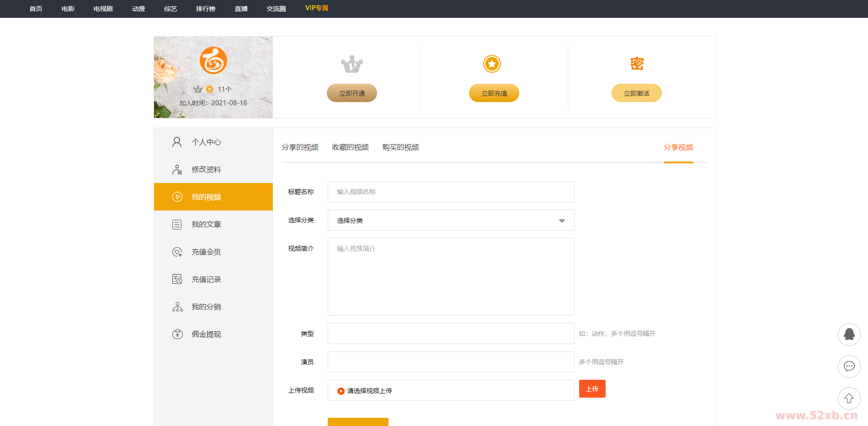Click the 立即激活 button
This screenshot has width=868, height=426.
click(636, 93)
